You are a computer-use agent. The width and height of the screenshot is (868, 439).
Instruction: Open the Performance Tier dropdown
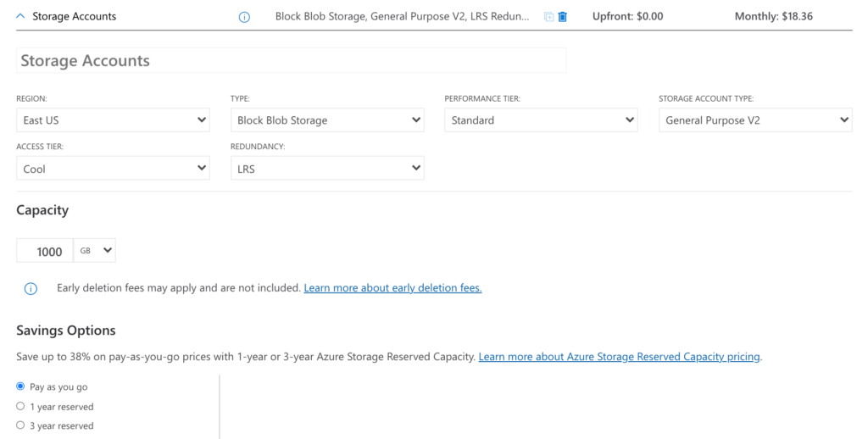tap(541, 120)
